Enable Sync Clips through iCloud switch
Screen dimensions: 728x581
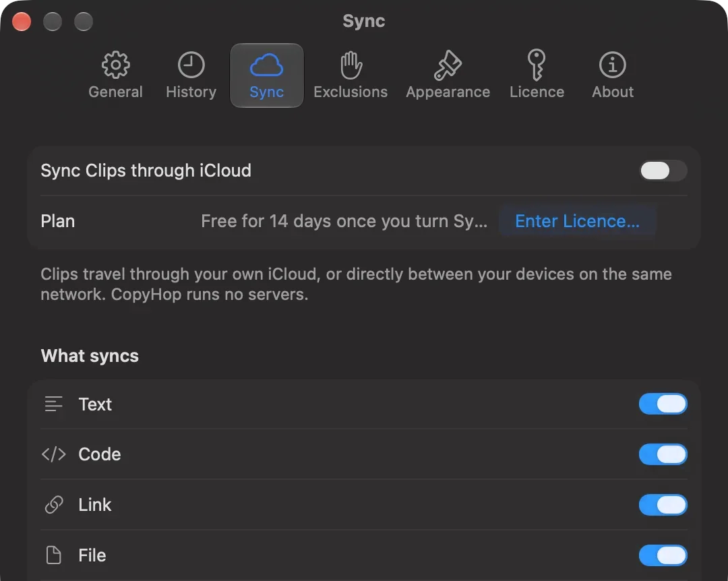(x=663, y=171)
